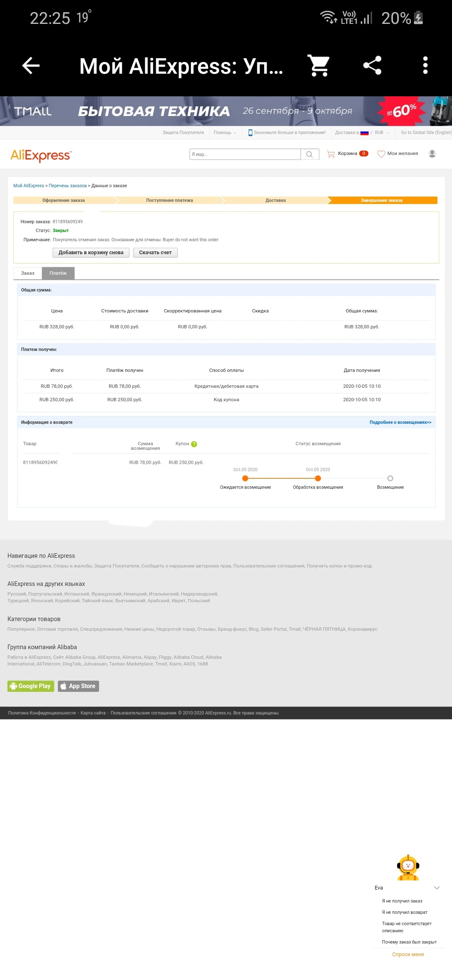Switch to the Заказ tab
The width and height of the screenshot is (452, 980).
click(28, 273)
